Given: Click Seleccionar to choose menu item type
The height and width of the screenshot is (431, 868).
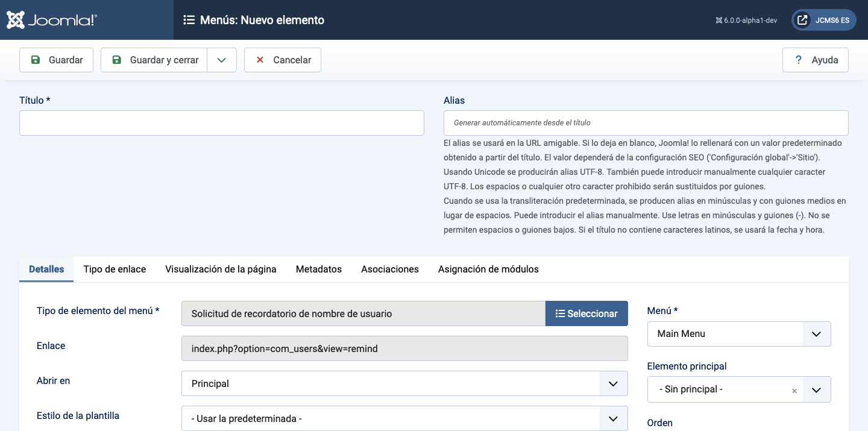Looking at the screenshot, I should [x=587, y=313].
